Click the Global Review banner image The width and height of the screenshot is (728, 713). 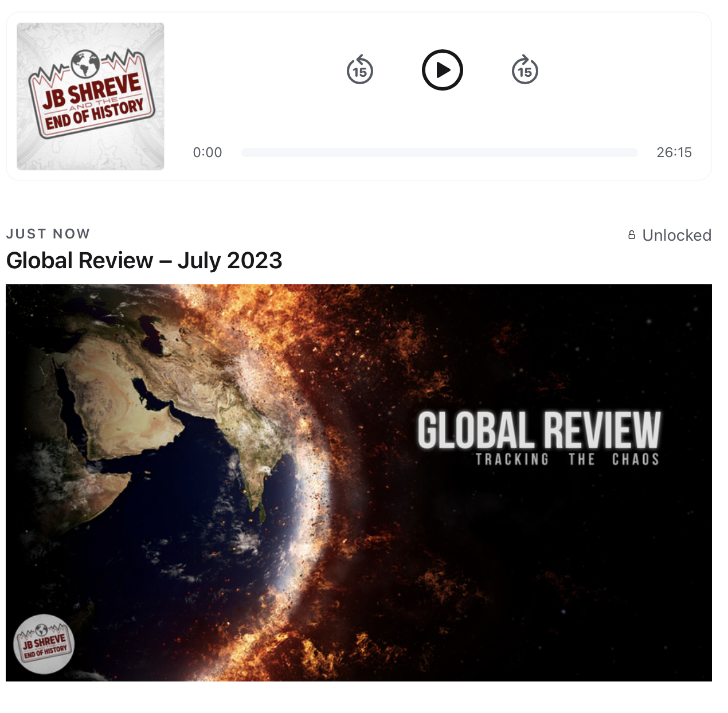(x=359, y=483)
